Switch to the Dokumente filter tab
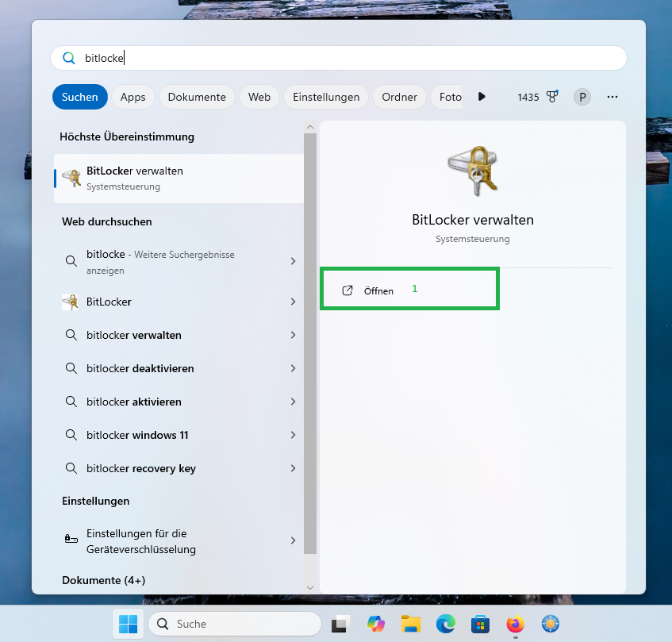 tap(197, 97)
